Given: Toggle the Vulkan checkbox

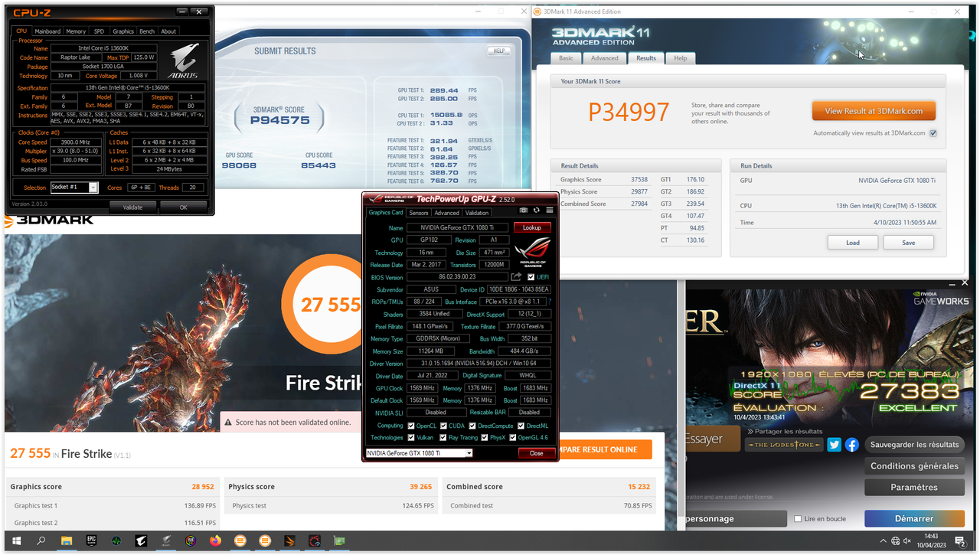Looking at the screenshot, I should 412,438.
